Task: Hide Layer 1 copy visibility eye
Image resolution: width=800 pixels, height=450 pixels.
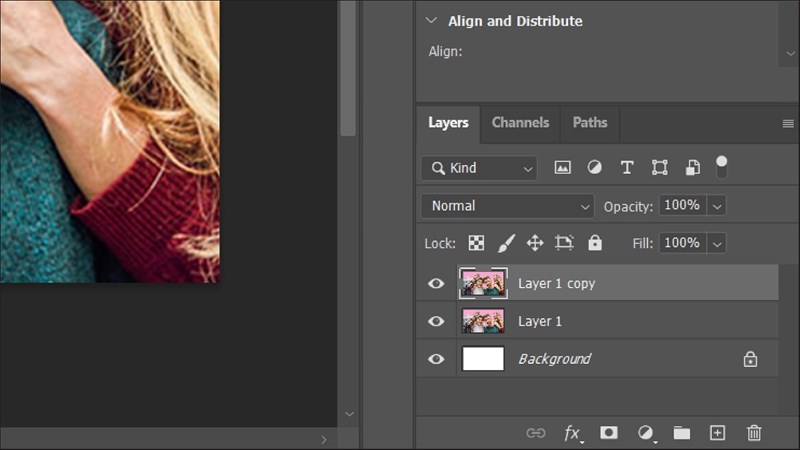Action: point(436,283)
